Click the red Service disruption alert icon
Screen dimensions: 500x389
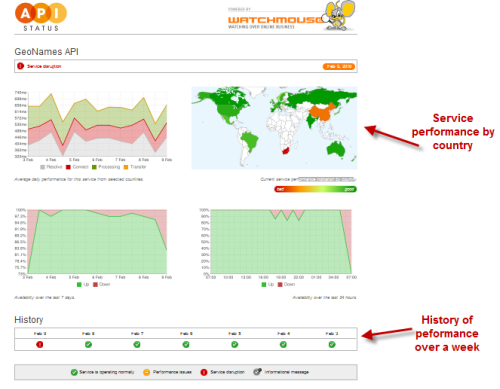(21, 66)
